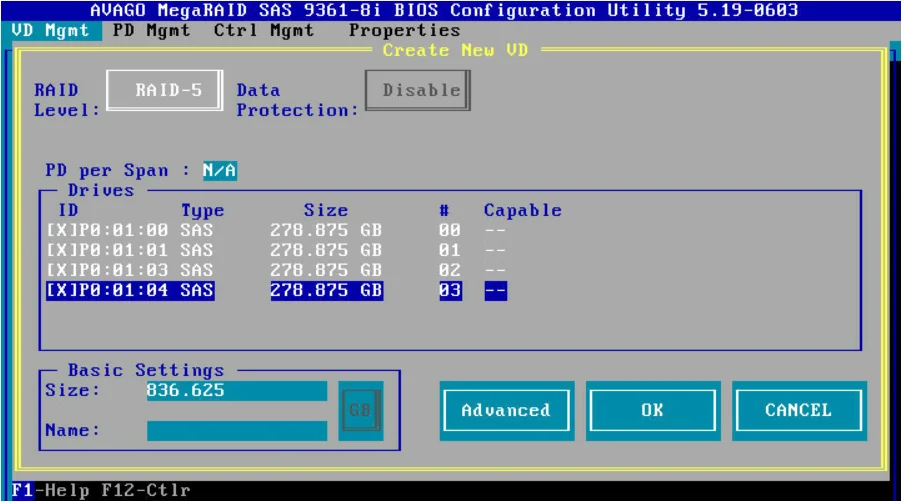Click the empty Name input field
This screenshot has width=904, height=504.
click(236, 431)
